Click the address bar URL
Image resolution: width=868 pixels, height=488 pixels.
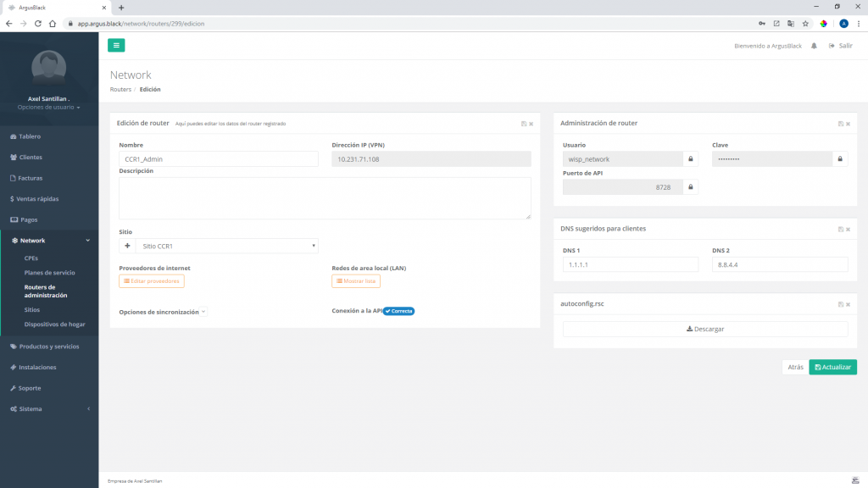(x=142, y=24)
